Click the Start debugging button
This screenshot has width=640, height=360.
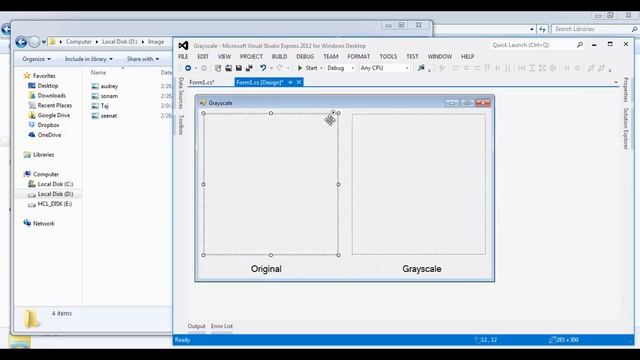[307, 68]
